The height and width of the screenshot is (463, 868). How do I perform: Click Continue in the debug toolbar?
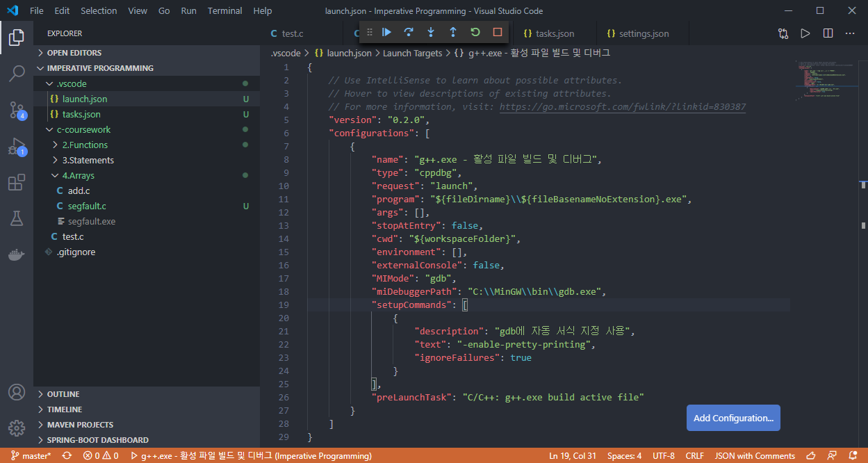(386, 32)
